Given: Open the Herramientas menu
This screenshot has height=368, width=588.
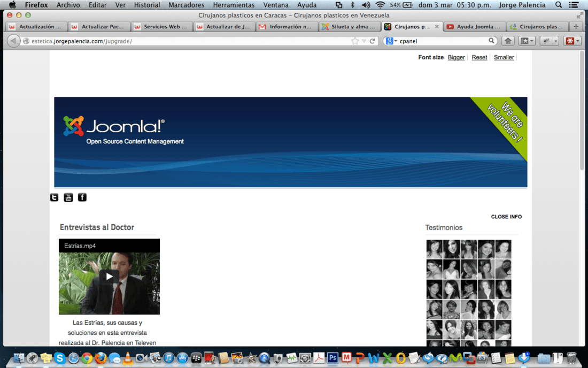Looking at the screenshot, I should [234, 5].
